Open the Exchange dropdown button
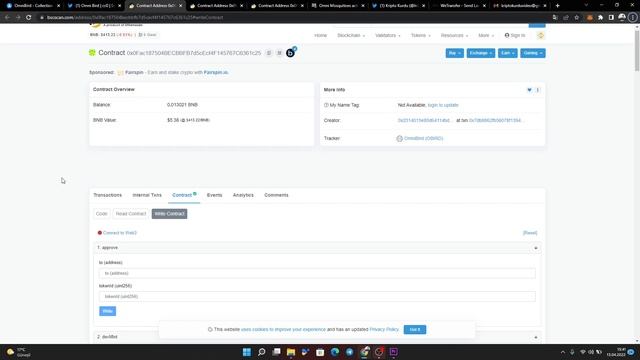Image resolution: width=640 pixels, height=360 pixels. pos(481,53)
